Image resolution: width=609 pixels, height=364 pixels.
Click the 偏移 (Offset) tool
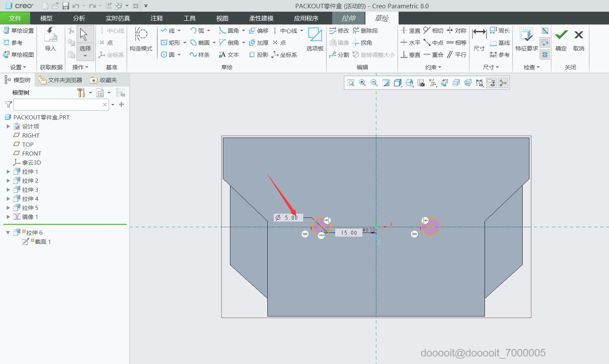click(x=259, y=31)
